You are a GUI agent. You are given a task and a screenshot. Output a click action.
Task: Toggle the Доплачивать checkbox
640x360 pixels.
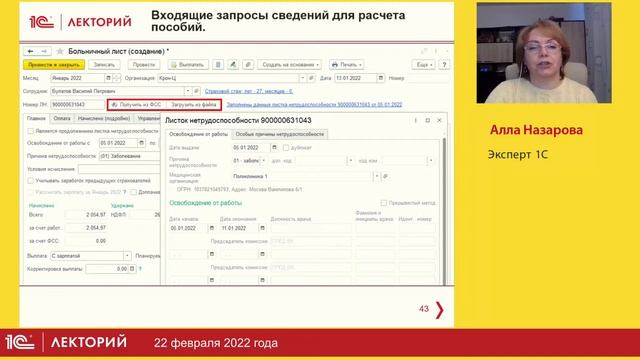[x=133, y=192]
